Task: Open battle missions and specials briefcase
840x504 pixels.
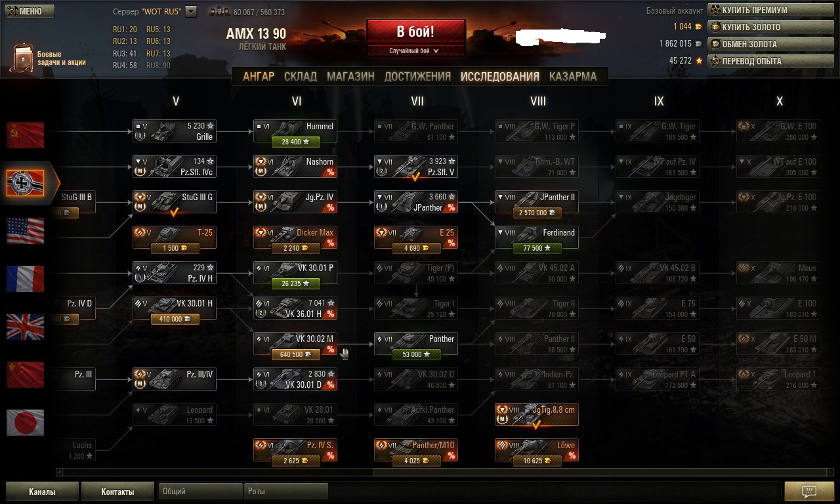Action: pyautogui.click(x=22, y=58)
